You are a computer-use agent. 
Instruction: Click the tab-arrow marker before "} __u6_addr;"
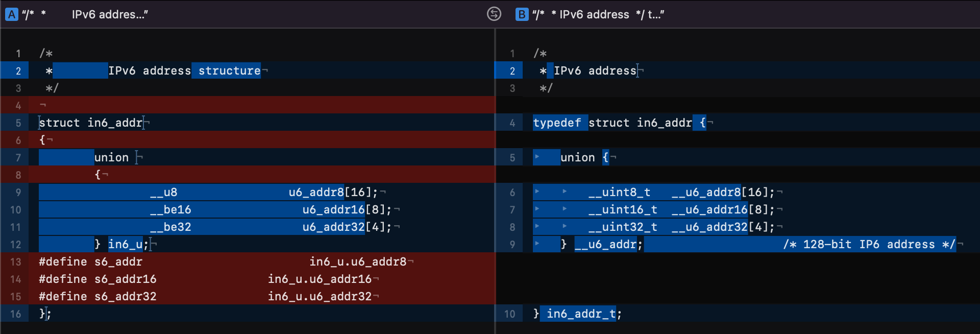(537, 244)
